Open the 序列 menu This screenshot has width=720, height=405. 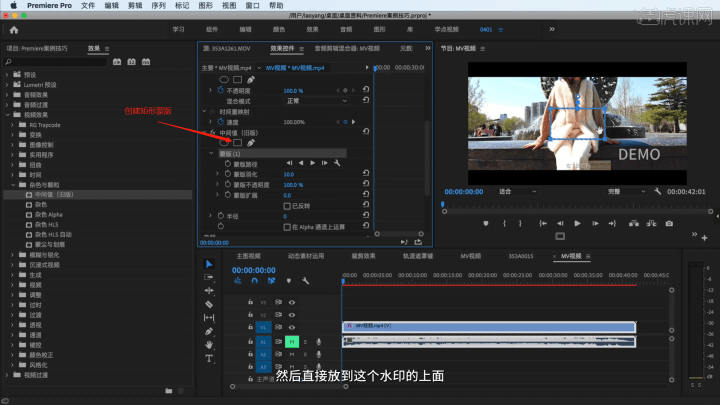[158, 6]
